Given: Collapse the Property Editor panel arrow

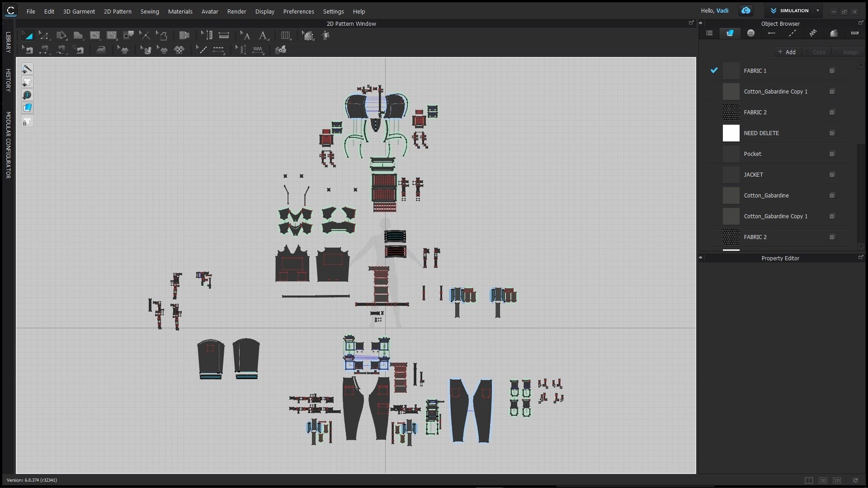Looking at the screenshot, I should point(701,258).
